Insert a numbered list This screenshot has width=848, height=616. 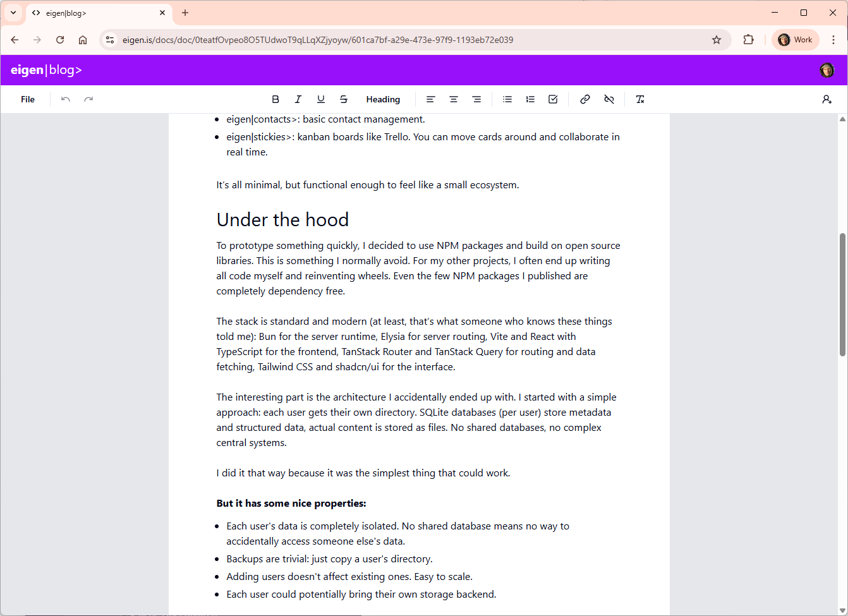pyautogui.click(x=530, y=99)
